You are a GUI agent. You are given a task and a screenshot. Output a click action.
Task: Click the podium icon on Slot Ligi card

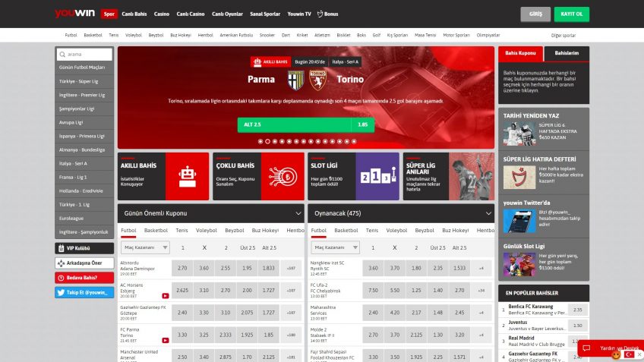click(378, 175)
